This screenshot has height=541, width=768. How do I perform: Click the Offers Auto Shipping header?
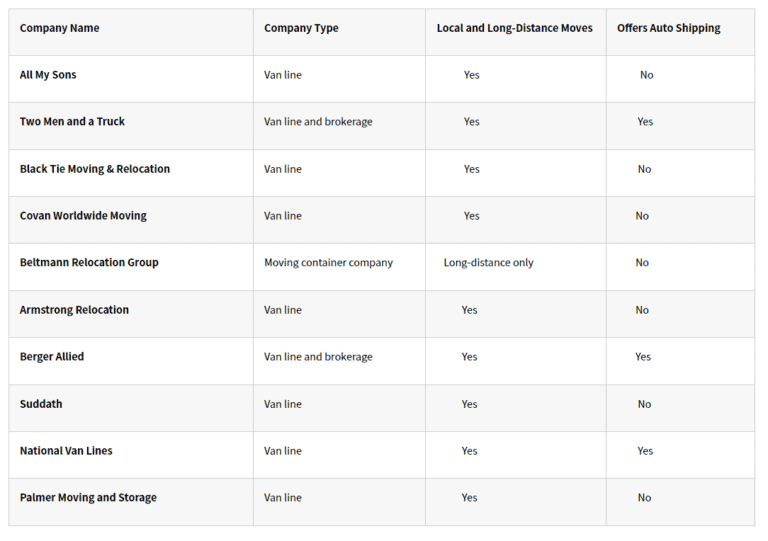(x=668, y=28)
